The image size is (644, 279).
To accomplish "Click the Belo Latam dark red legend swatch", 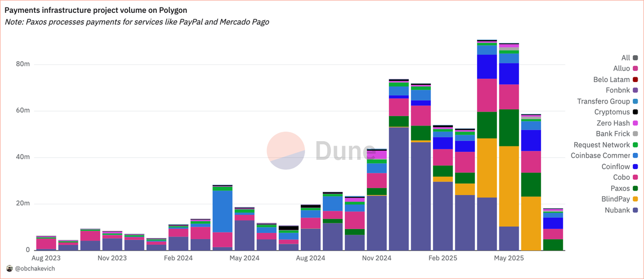I will click(635, 79).
